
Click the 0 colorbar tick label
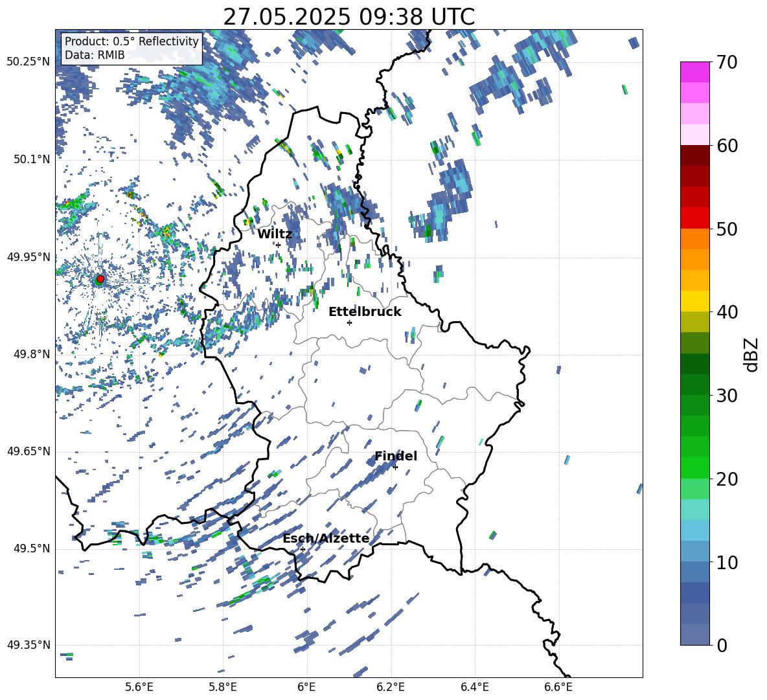(722, 645)
